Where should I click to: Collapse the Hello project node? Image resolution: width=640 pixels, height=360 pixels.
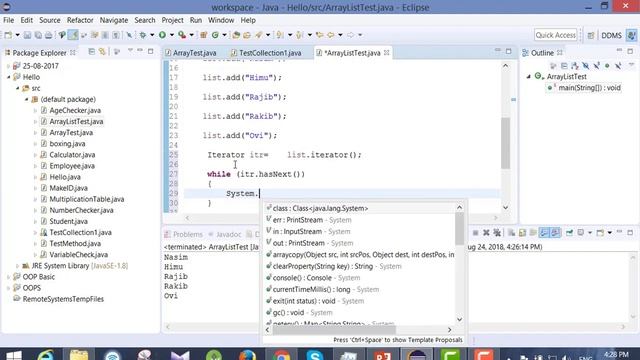tap(9, 77)
